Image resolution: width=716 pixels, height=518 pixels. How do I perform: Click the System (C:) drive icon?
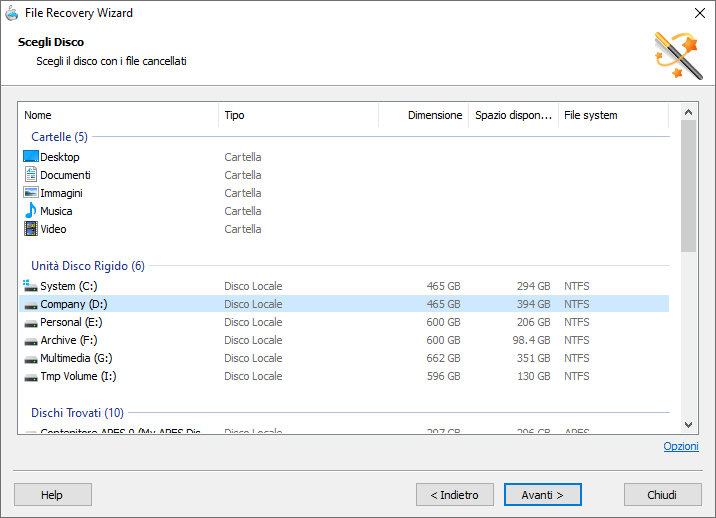pos(31,286)
